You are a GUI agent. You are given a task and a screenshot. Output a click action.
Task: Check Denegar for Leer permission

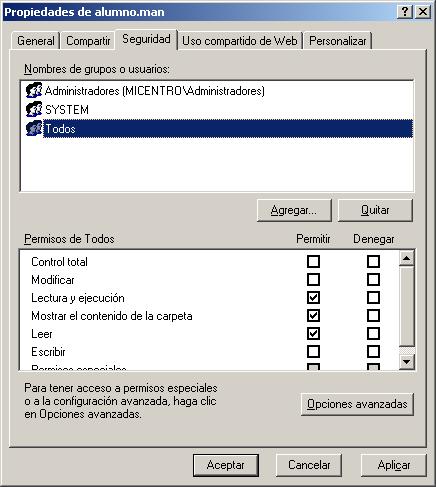click(x=373, y=333)
